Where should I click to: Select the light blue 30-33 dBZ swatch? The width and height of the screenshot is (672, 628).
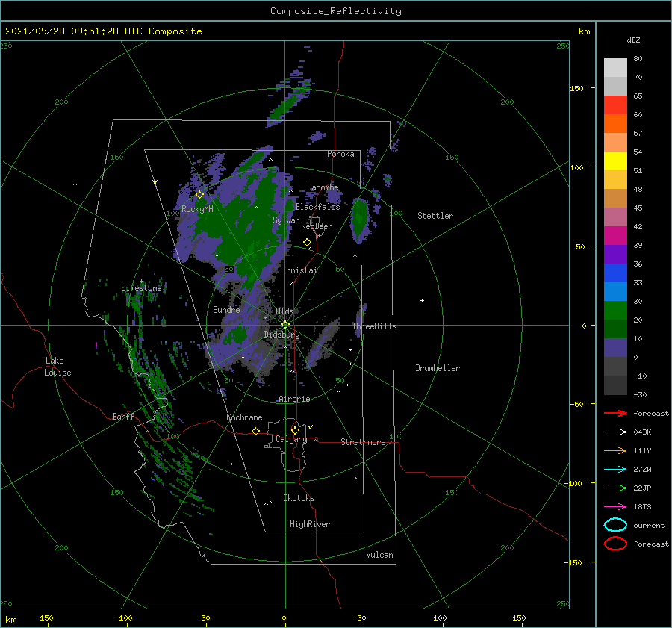pyautogui.click(x=615, y=292)
